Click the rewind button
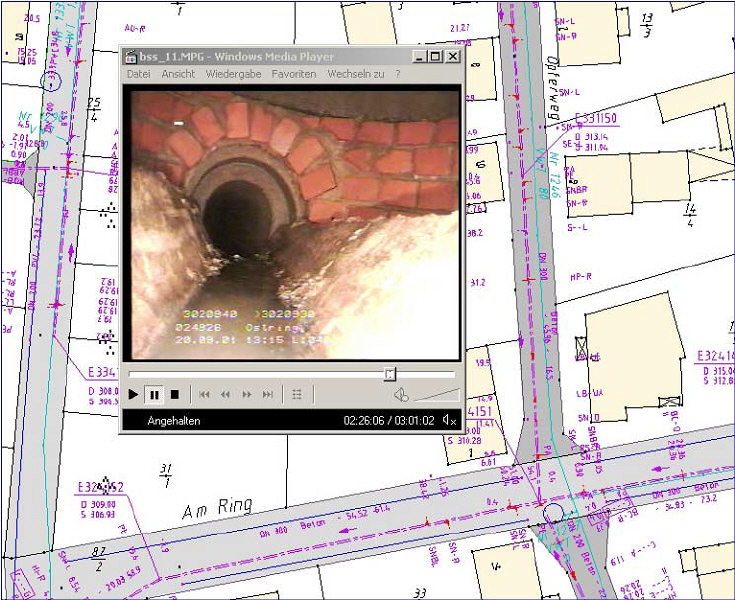735x600 pixels. coord(225,395)
